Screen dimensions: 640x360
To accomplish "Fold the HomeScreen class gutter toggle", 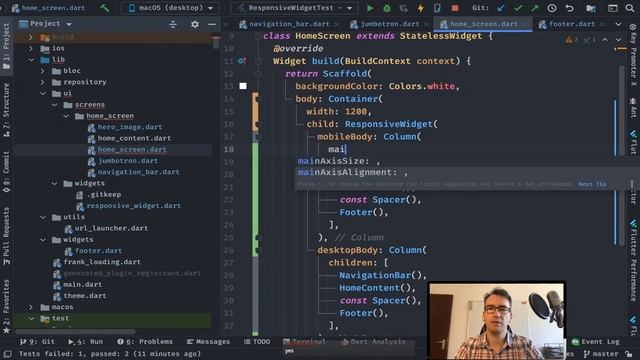I will pyautogui.click(x=258, y=36).
